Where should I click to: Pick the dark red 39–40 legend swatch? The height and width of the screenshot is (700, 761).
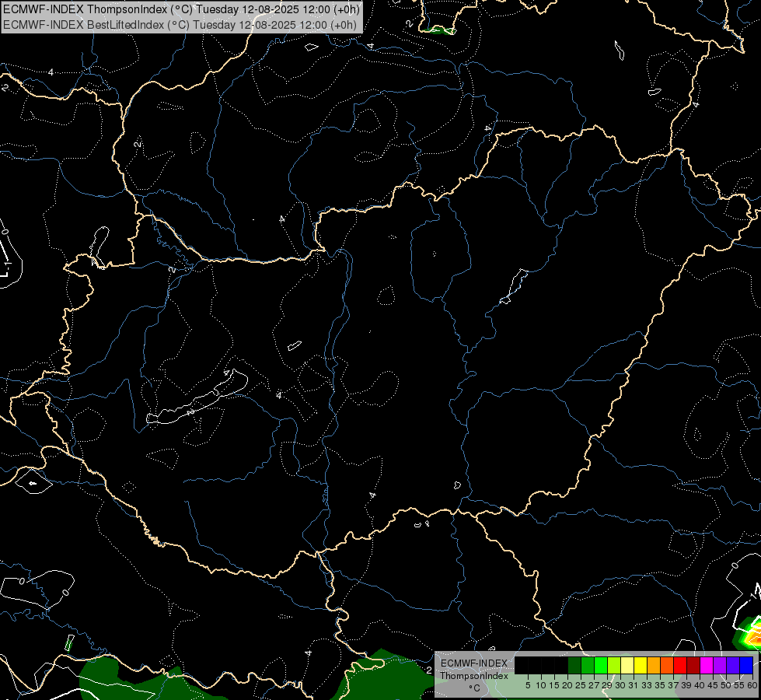pyautogui.click(x=693, y=665)
